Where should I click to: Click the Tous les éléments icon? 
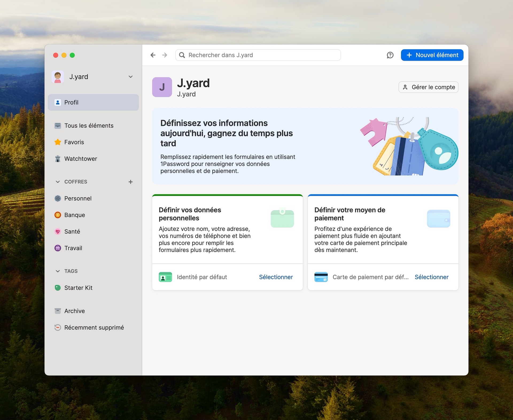58,126
